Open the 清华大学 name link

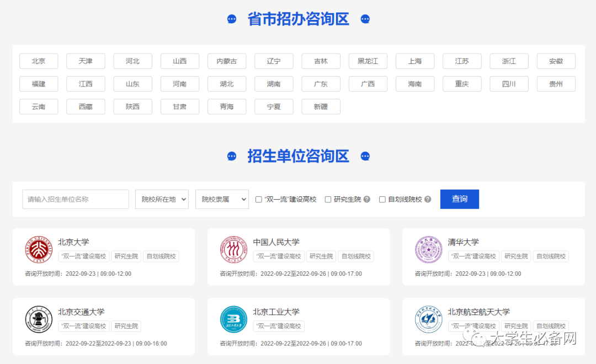(464, 242)
